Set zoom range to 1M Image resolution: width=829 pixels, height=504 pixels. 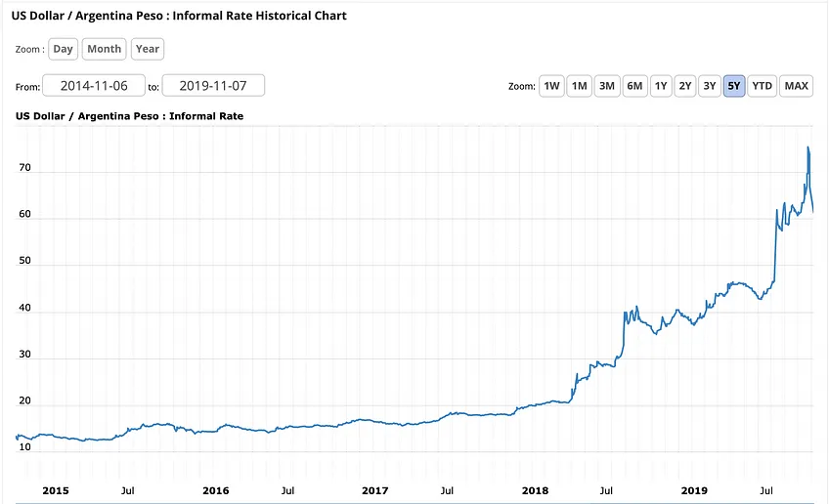click(579, 86)
